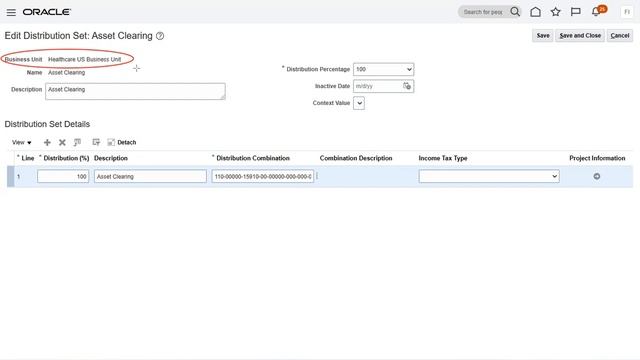Expand Distribution Percentage dropdown
Image resolution: width=640 pixels, height=360 pixels.
(383, 69)
